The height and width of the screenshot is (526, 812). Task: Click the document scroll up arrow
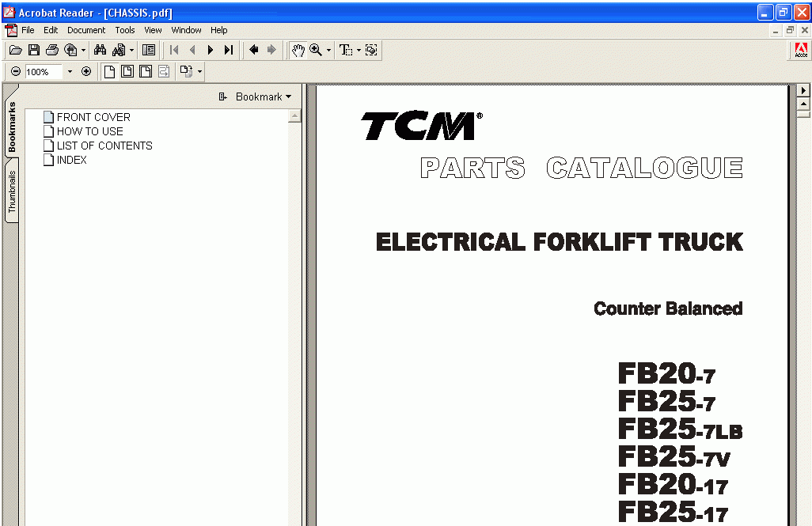803,104
